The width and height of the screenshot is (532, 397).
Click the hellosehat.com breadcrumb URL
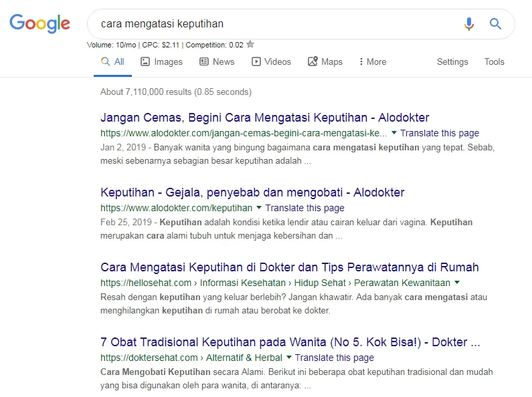(275, 283)
